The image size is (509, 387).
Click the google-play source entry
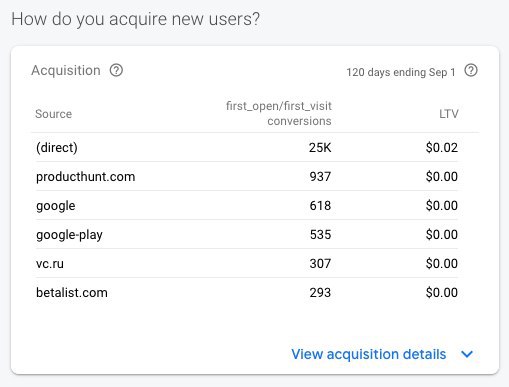point(69,235)
